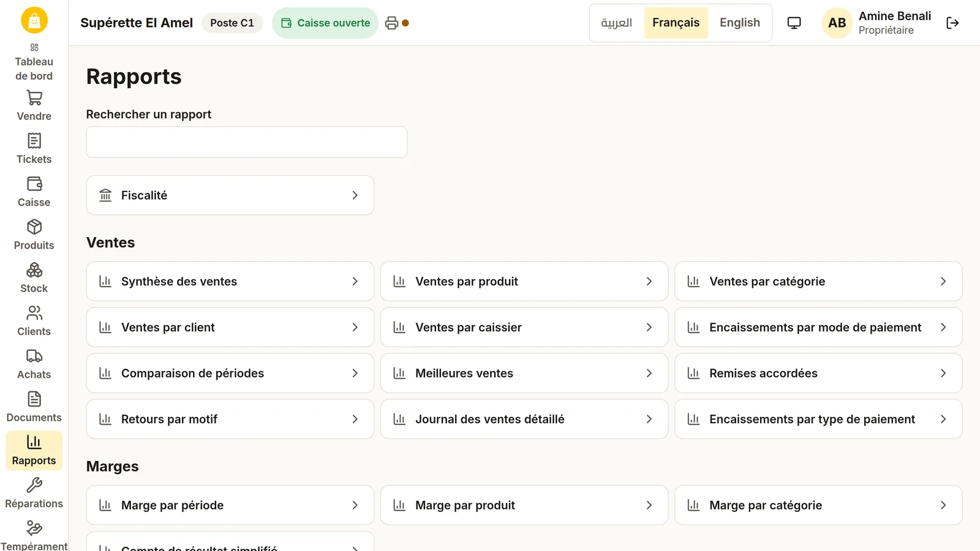Open Retours par motif report
980x551 pixels.
click(x=230, y=419)
